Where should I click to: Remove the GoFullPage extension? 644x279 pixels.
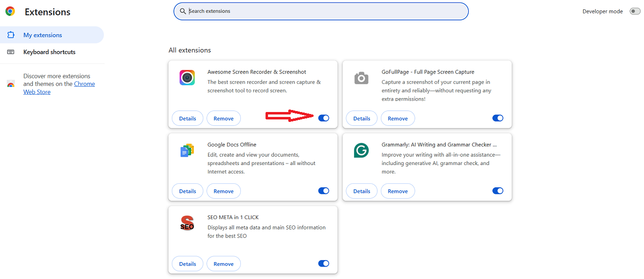coord(398,118)
